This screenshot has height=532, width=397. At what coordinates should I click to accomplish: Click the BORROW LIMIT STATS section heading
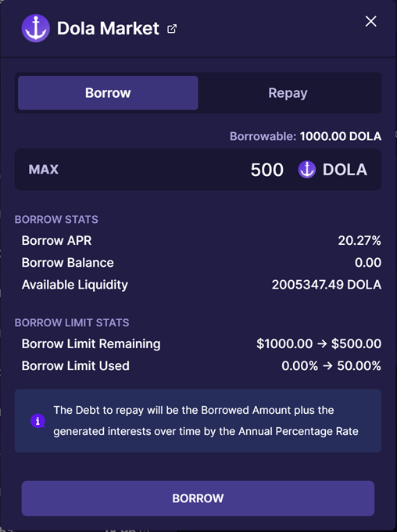[72, 322]
